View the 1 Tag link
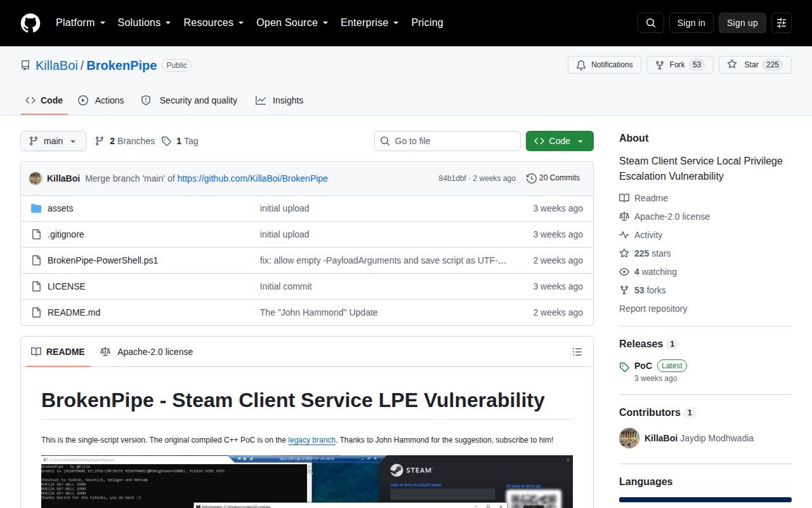This screenshot has width=812, height=508. point(180,141)
